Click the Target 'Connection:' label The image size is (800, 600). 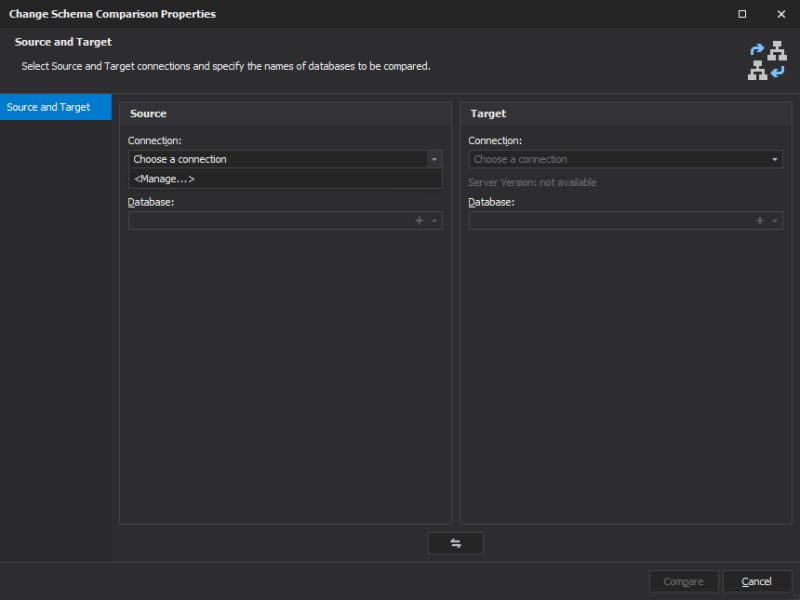[x=495, y=141]
